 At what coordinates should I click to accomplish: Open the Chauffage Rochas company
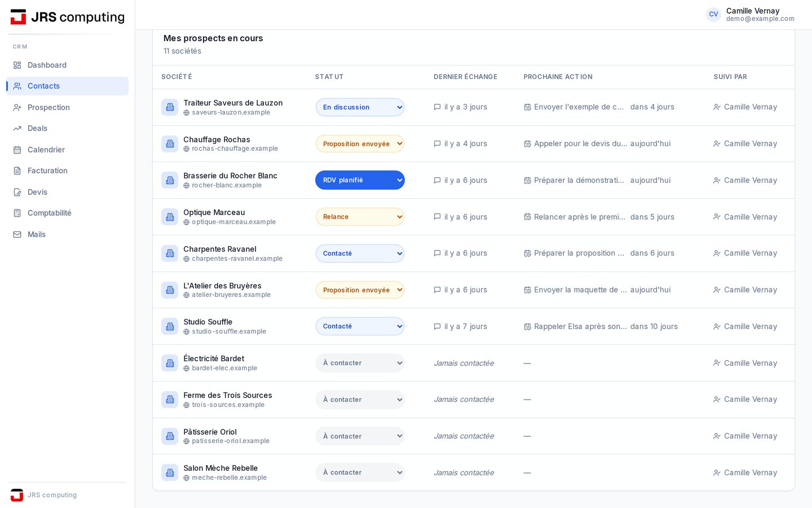tap(217, 139)
